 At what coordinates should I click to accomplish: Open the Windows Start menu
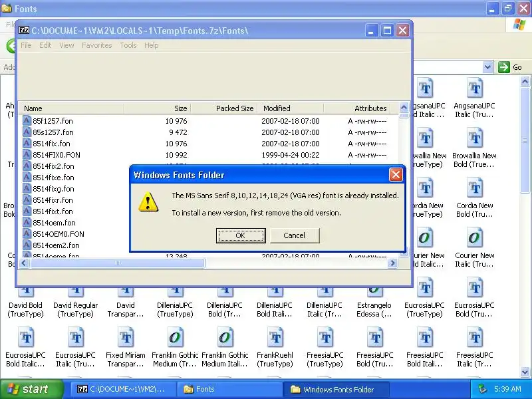[32, 389]
